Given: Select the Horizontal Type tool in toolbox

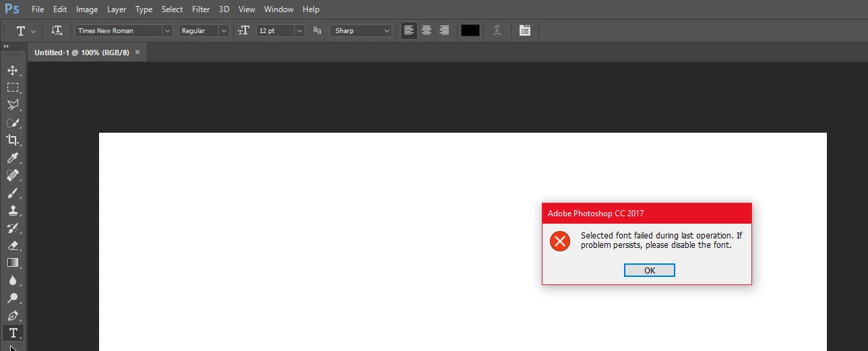Looking at the screenshot, I should coord(12,333).
